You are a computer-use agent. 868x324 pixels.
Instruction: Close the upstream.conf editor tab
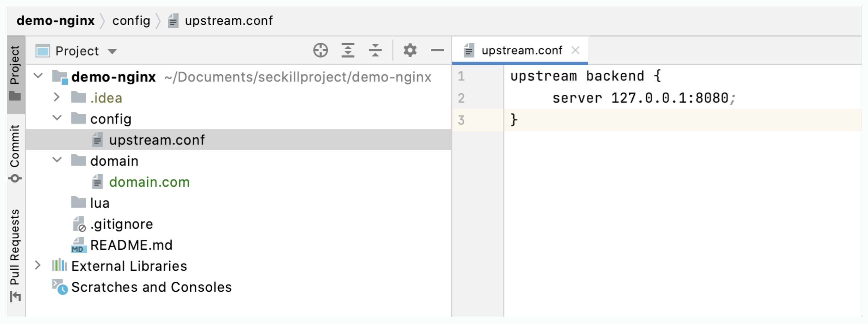tap(575, 50)
